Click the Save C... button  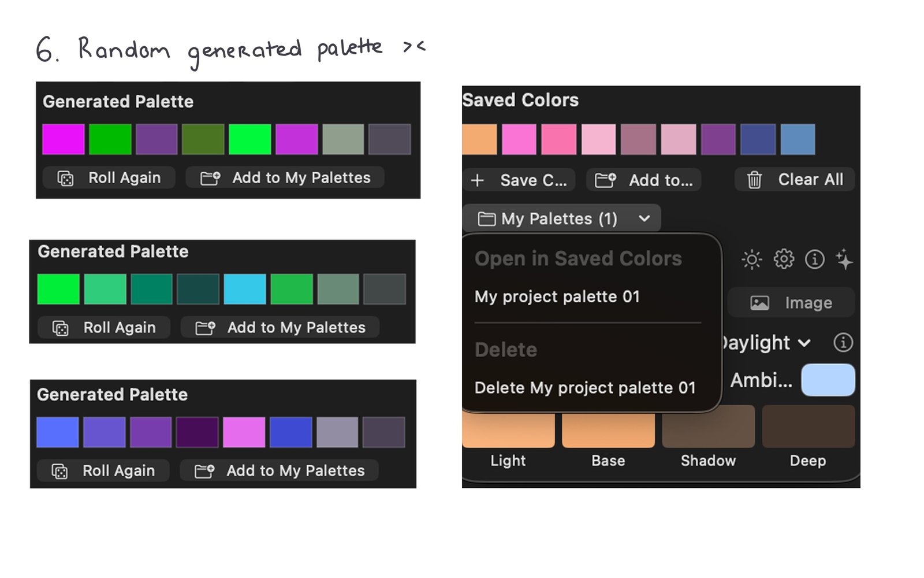[x=519, y=180]
